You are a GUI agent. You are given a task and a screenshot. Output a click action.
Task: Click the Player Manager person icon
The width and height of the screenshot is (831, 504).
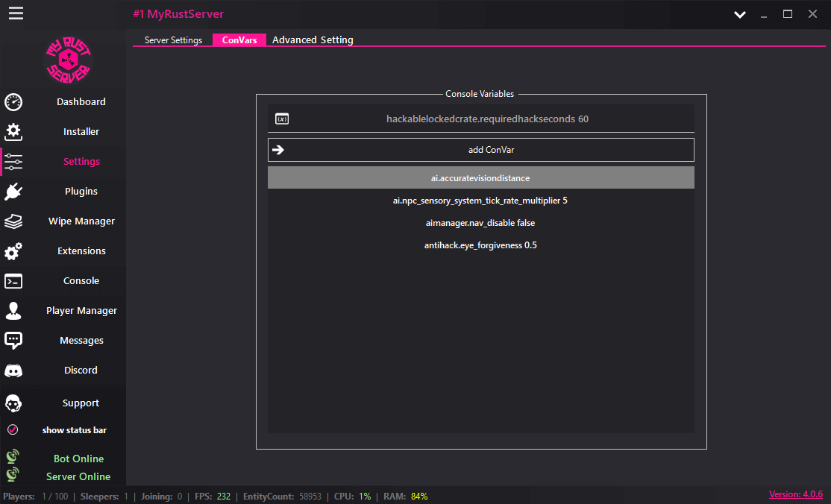pos(13,311)
